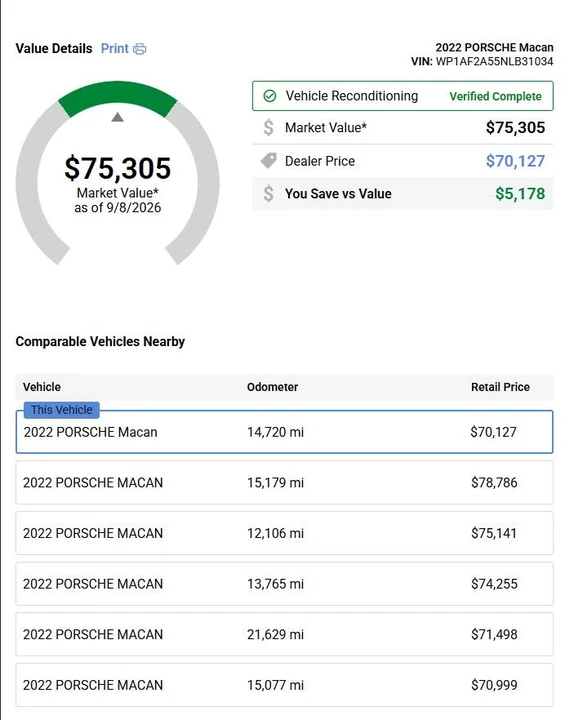Click the $74,255 retail price

click(494, 584)
